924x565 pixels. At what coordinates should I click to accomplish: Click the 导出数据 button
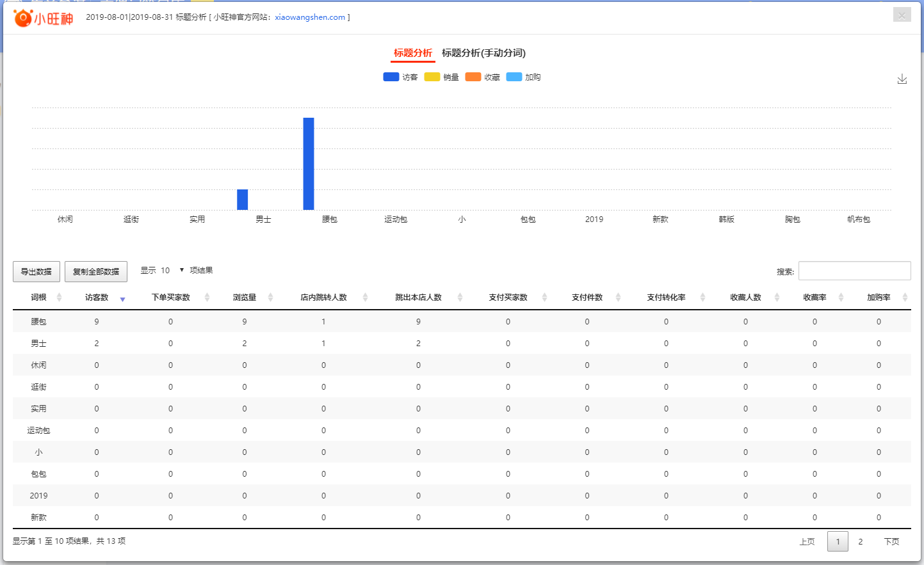(36, 271)
